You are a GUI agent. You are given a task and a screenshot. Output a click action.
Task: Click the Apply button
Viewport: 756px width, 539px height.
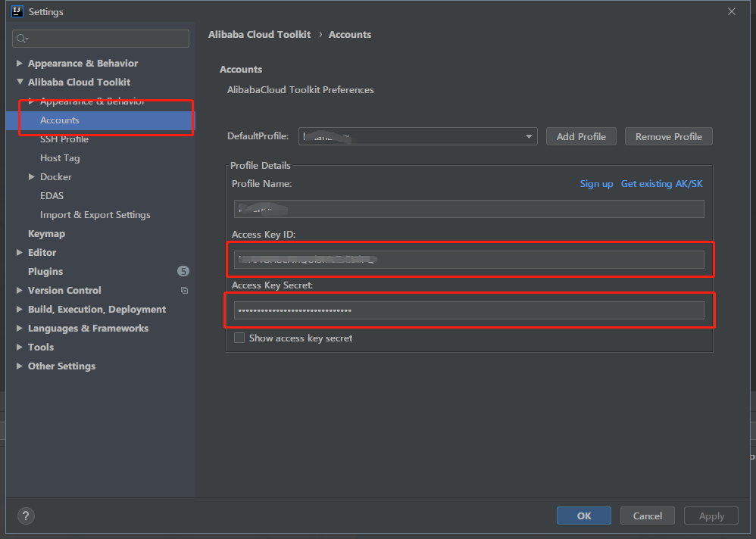pyautogui.click(x=711, y=516)
